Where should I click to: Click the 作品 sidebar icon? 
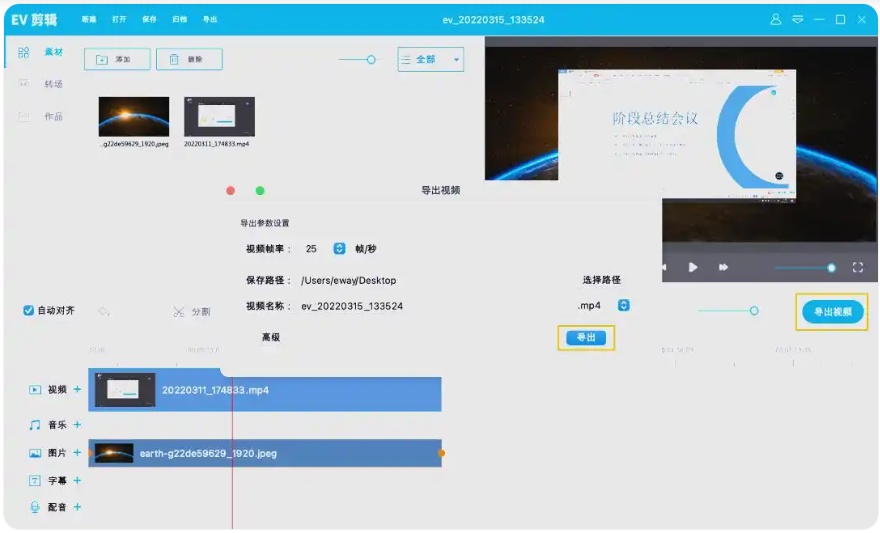point(24,117)
